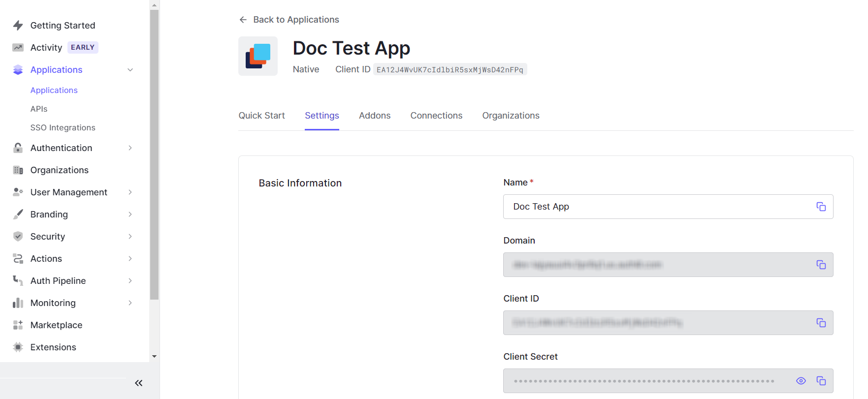
Task: Copy the Client Secret value
Action: [821, 381]
